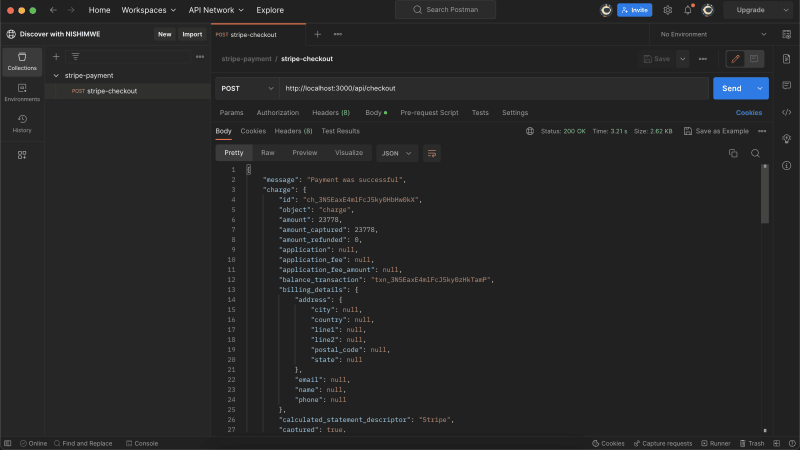Switch to the Test Results tab

340,131
